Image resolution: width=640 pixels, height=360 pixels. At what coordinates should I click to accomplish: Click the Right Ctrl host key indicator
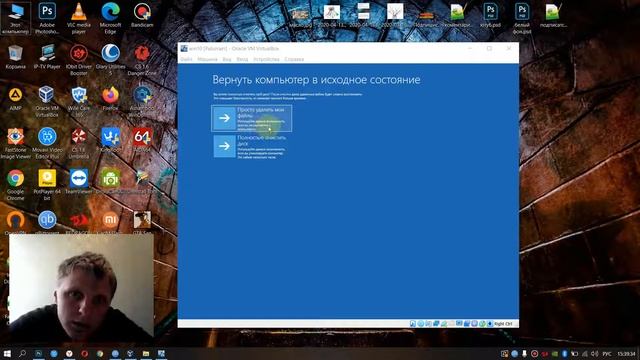pyautogui.click(x=503, y=324)
